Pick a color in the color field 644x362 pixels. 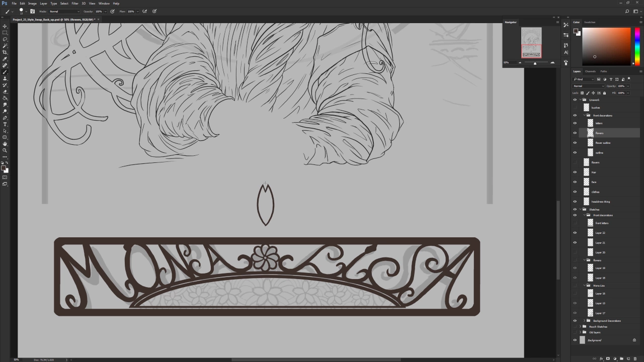[606, 46]
